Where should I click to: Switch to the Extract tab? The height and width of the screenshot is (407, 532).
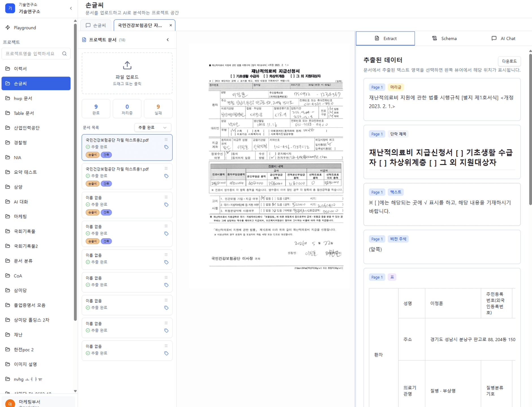[x=385, y=38]
